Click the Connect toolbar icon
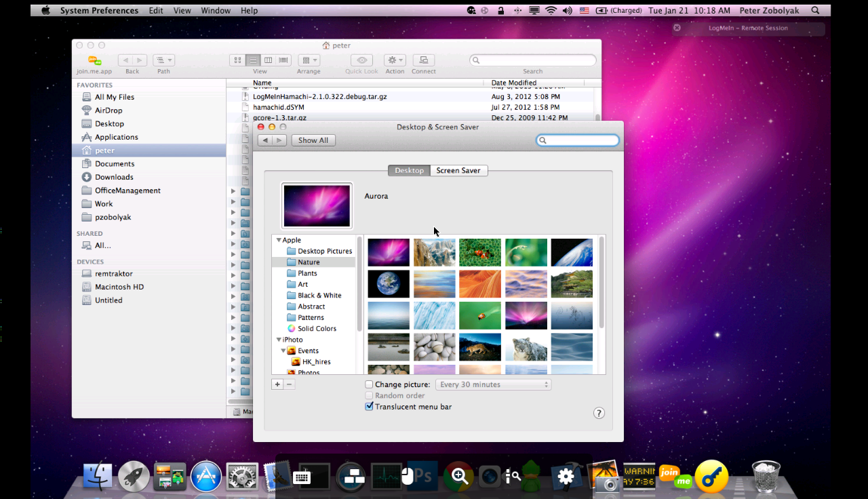The height and width of the screenshot is (499, 868). 424,60
